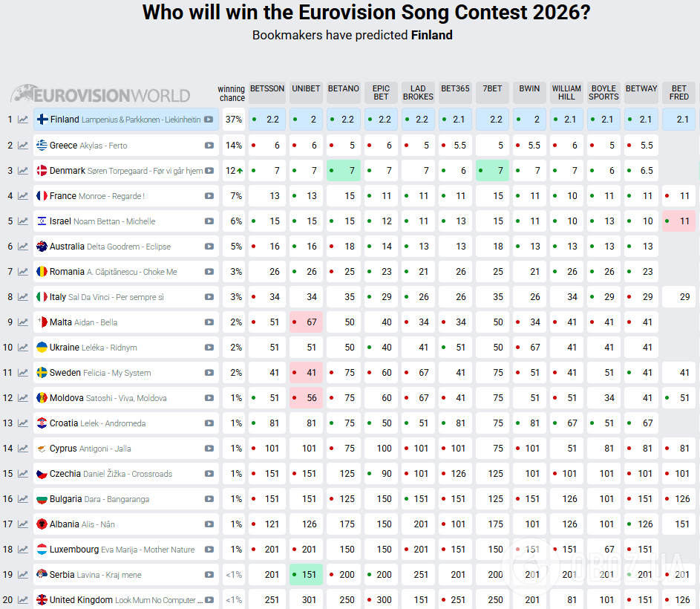Play Italy's Per sempre sì video icon
This screenshot has height=609, width=700.
(209, 296)
